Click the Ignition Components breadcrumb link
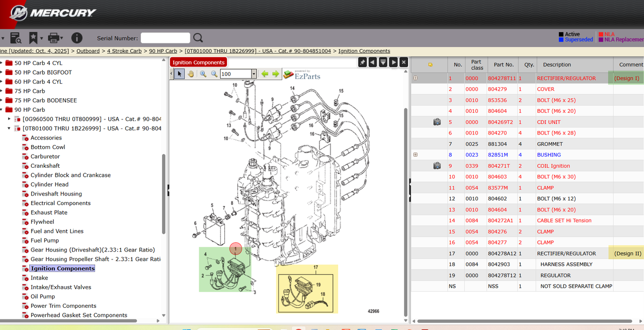644x330 pixels. point(364,51)
